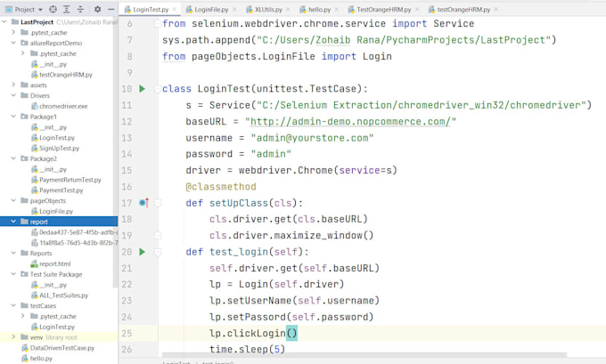Fold class LoginTest with gutter fold marker
This screenshot has height=364, width=606.
click(158, 89)
